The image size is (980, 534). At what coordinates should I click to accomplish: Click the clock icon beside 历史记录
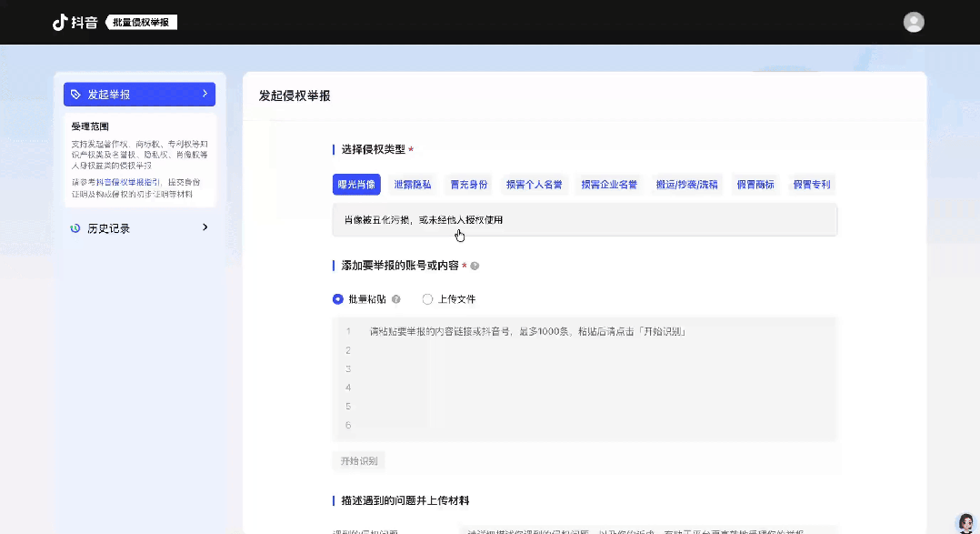(x=75, y=228)
